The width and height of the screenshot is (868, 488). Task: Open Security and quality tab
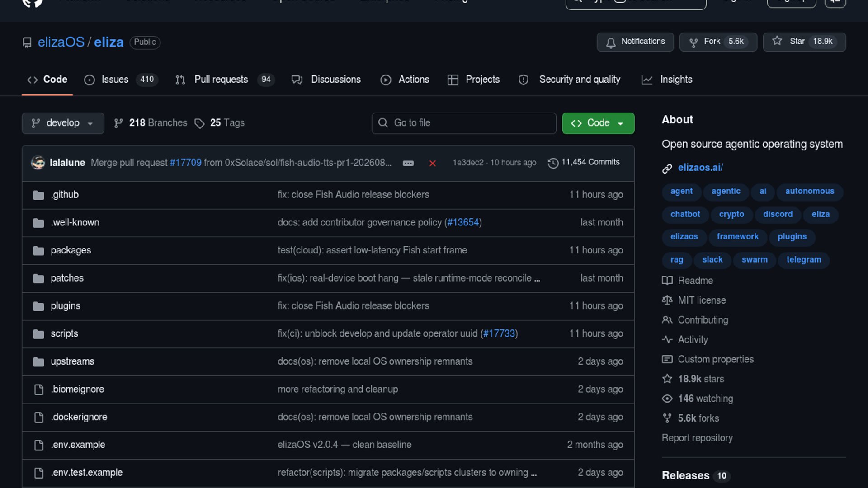point(569,80)
